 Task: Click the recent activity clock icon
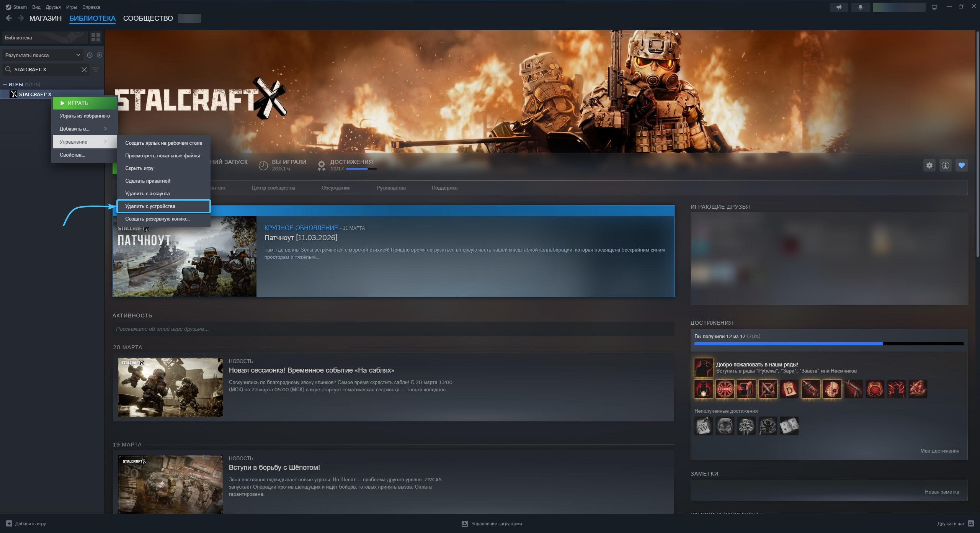point(90,55)
